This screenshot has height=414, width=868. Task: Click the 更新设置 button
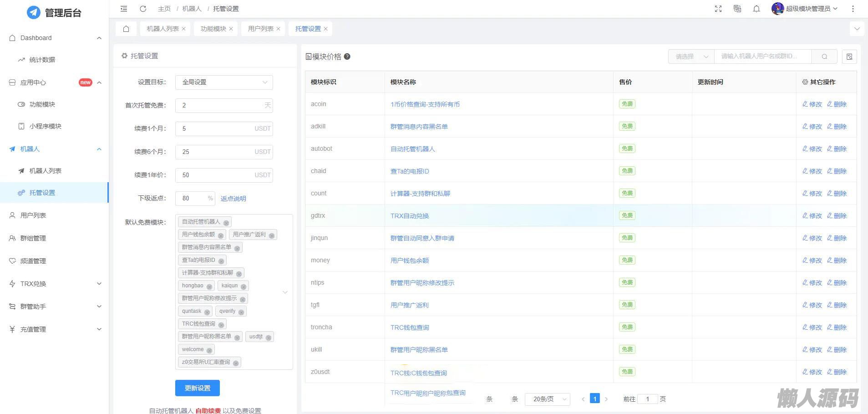pos(198,388)
